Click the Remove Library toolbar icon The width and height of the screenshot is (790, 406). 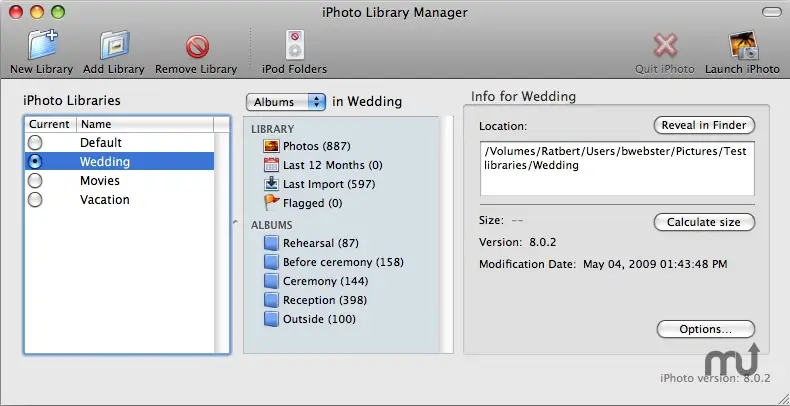click(197, 47)
